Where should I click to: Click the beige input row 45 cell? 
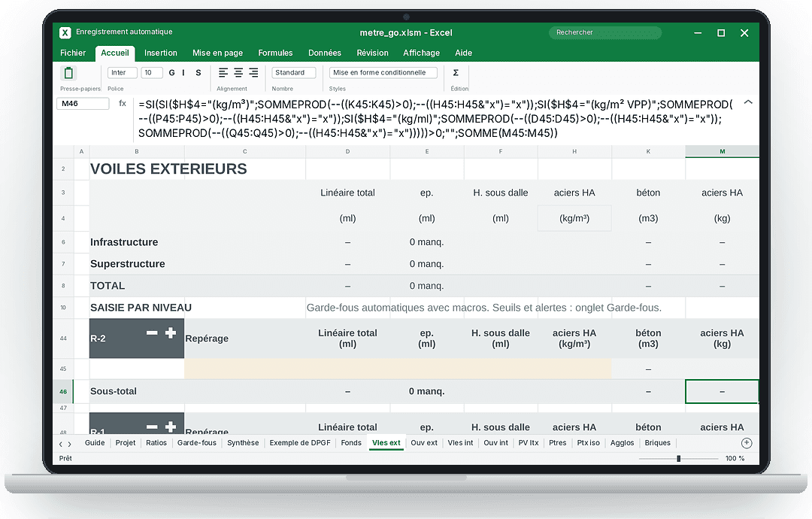coord(398,369)
